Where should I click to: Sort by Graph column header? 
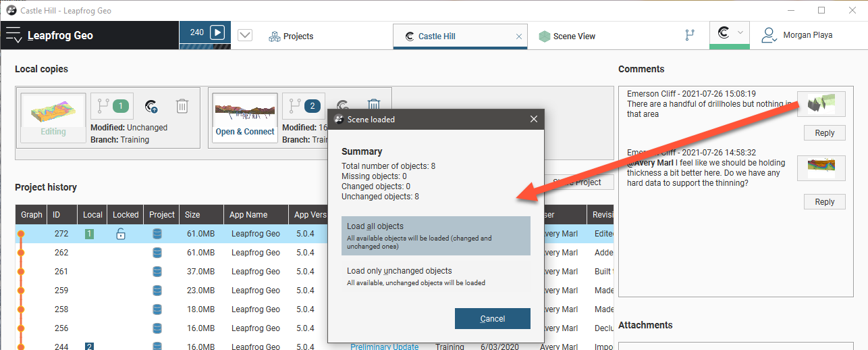coord(32,215)
